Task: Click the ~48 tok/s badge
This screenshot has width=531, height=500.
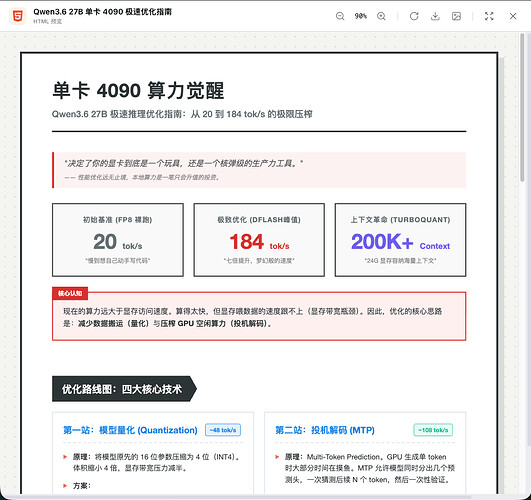Action: (223, 430)
